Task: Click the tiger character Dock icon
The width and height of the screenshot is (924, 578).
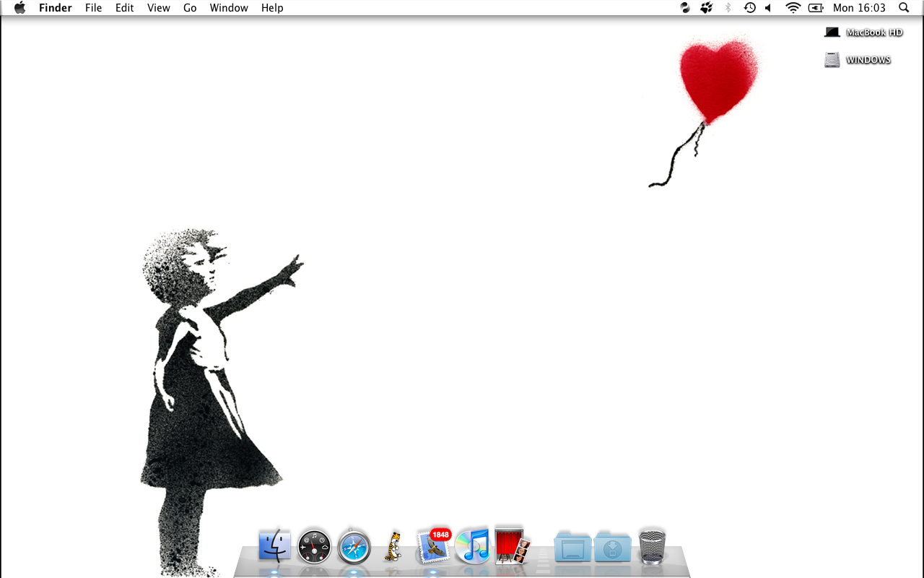Action: click(x=393, y=546)
